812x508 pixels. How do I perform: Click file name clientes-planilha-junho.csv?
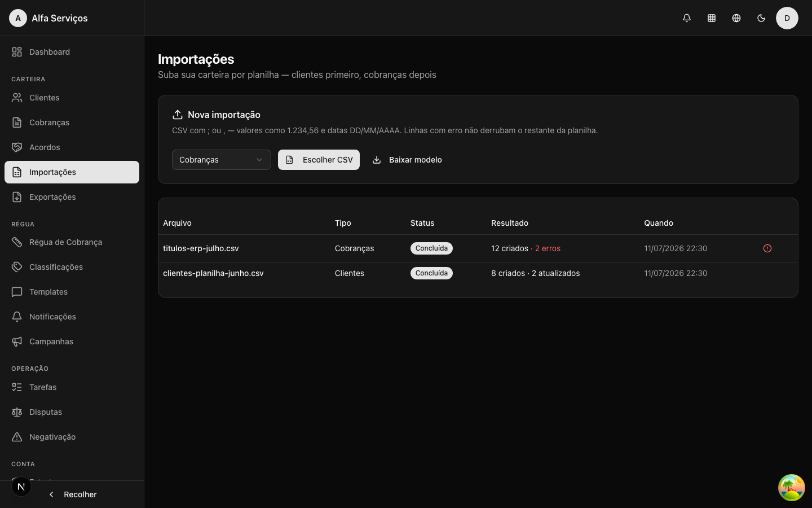(213, 273)
